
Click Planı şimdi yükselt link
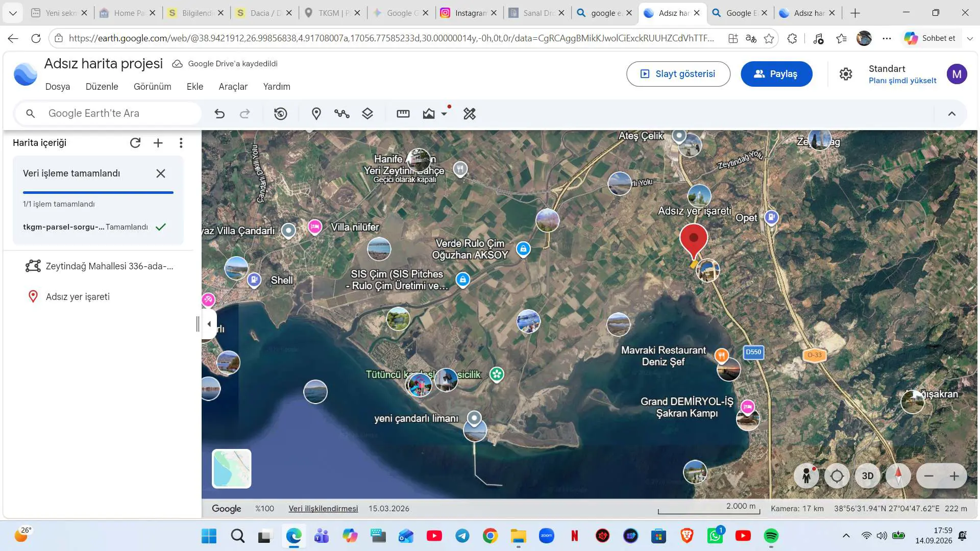(902, 81)
